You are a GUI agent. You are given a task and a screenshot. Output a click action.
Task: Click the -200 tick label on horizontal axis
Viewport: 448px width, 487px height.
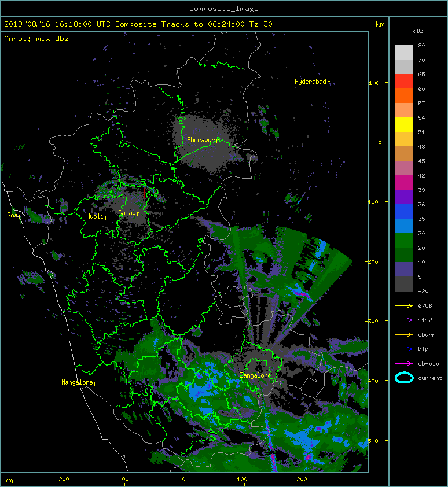pyautogui.click(x=62, y=479)
